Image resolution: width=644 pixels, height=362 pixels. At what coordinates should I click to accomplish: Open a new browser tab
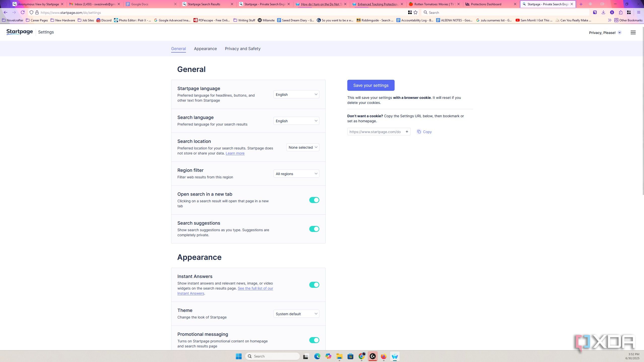581,4
